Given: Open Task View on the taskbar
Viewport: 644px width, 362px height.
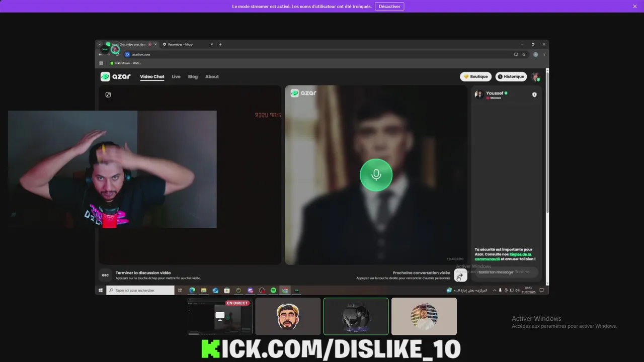Looking at the screenshot, I should tap(180, 290).
